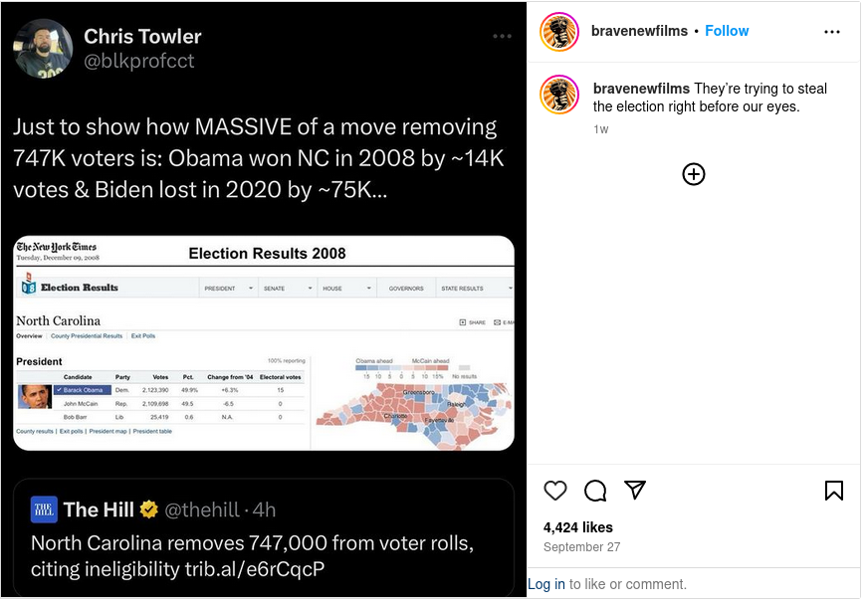Save the post with the bookmark icon
Image resolution: width=868 pixels, height=611 pixels.
coord(834,491)
